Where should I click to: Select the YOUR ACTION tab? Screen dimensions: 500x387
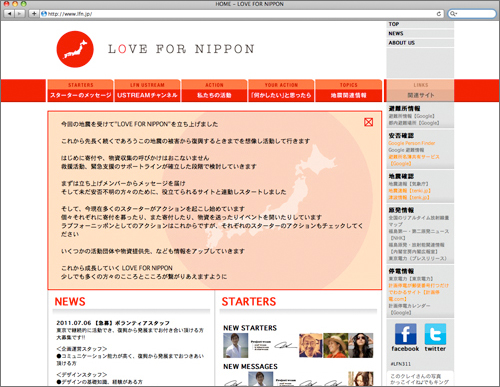click(x=281, y=91)
